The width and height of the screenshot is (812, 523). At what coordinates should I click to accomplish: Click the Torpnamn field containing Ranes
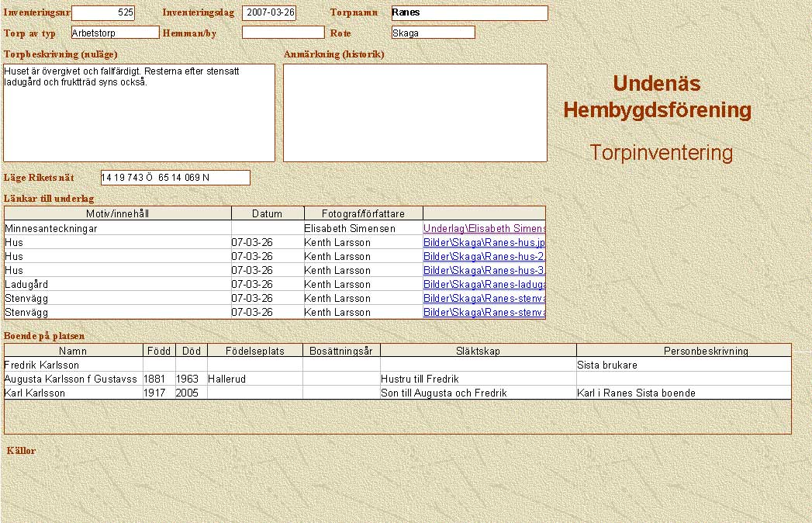pyautogui.click(x=469, y=13)
